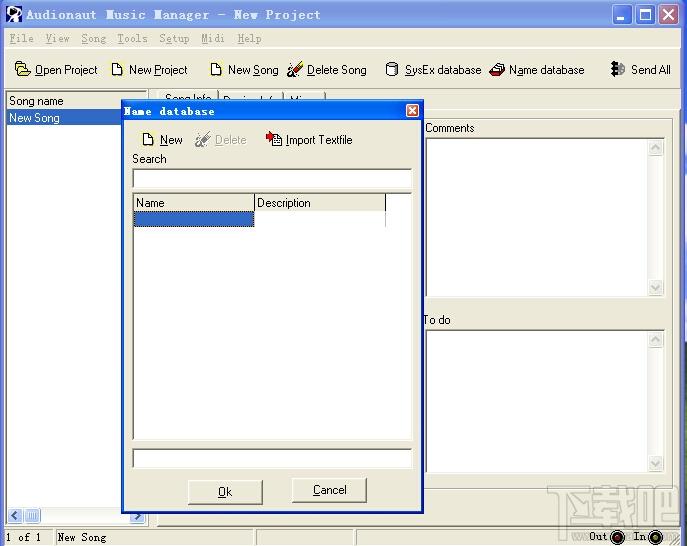Click the Send All icon

point(617,69)
